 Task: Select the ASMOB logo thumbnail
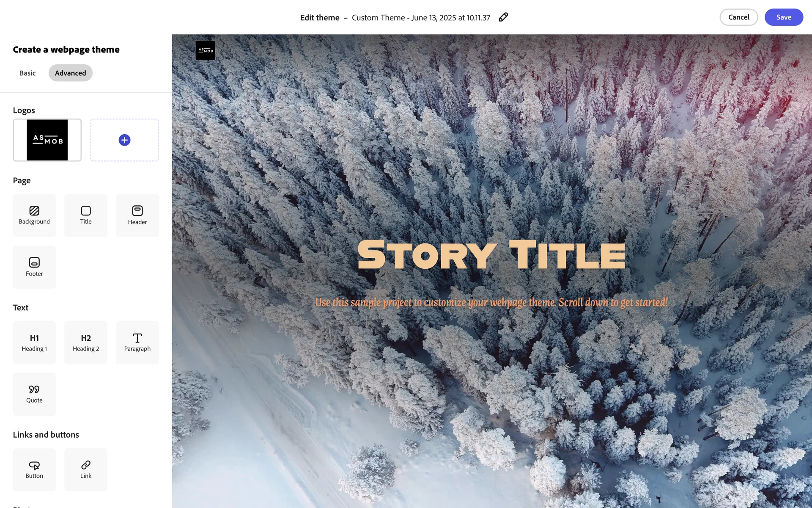pyautogui.click(x=47, y=140)
